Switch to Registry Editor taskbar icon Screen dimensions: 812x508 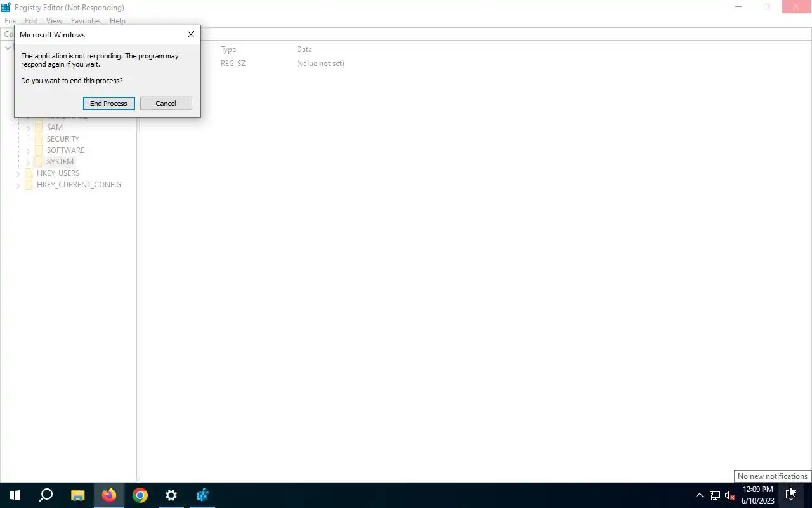pyautogui.click(x=202, y=495)
